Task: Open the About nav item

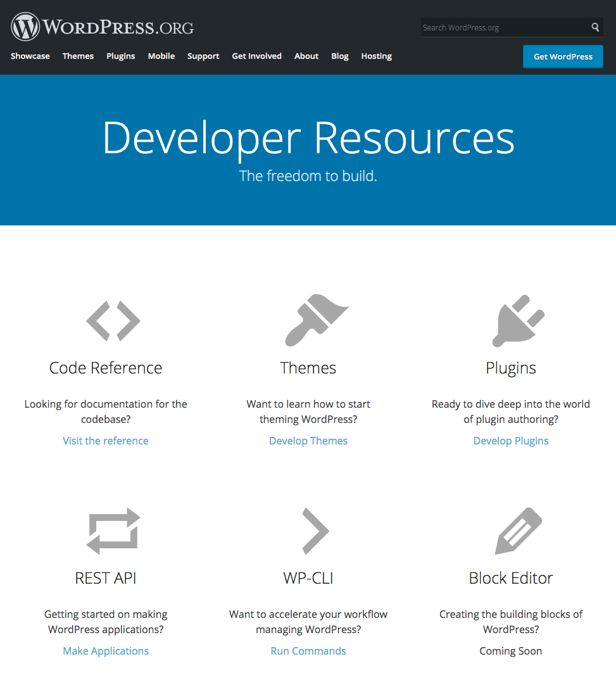Action: [x=306, y=56]
